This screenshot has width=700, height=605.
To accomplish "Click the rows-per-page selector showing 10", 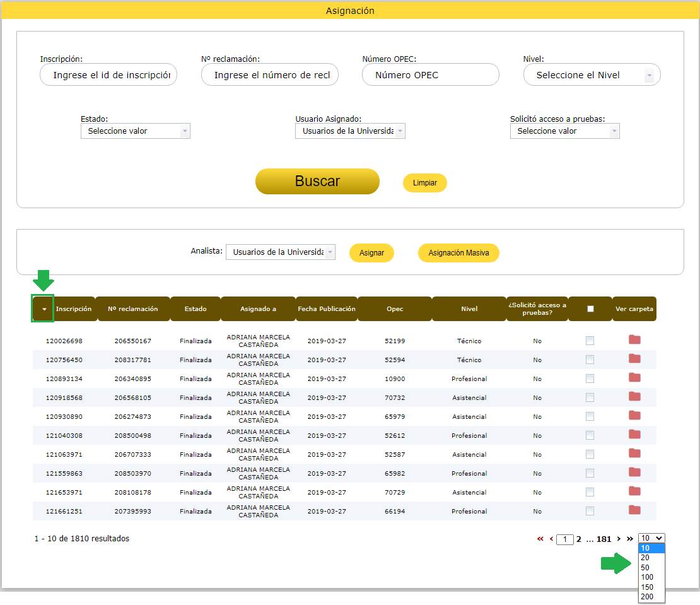I will (x=651, y=538).
